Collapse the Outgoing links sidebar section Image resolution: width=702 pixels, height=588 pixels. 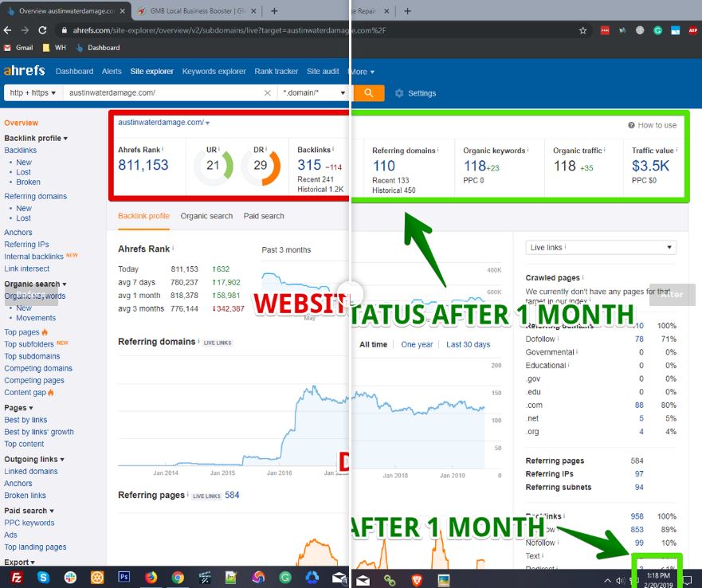(x=34, y=459)
